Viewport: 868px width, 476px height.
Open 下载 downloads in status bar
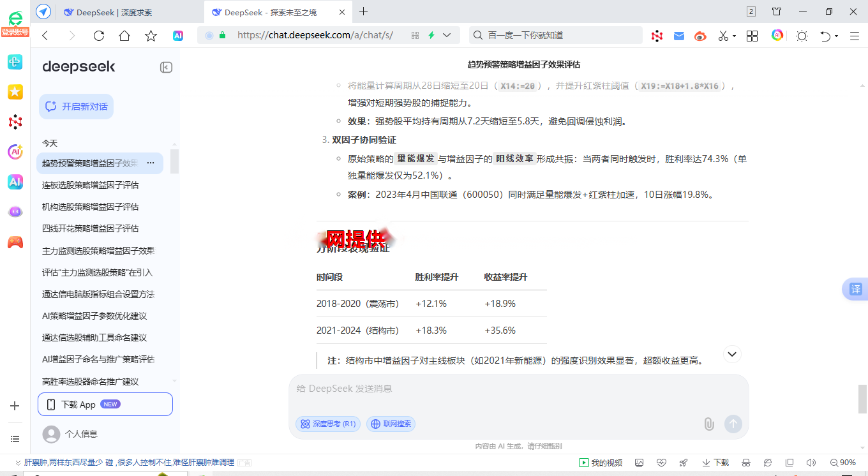tap(715, 463)
